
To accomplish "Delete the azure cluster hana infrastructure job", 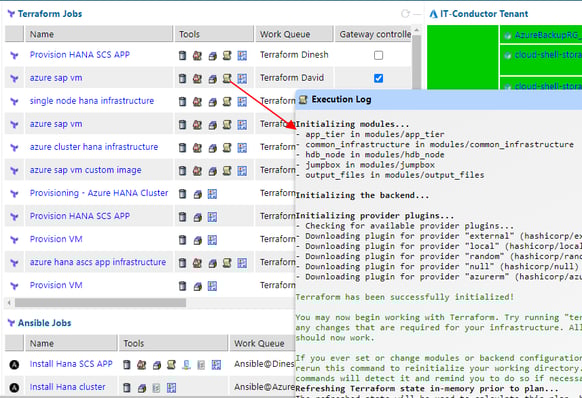I will click(182, 147).
